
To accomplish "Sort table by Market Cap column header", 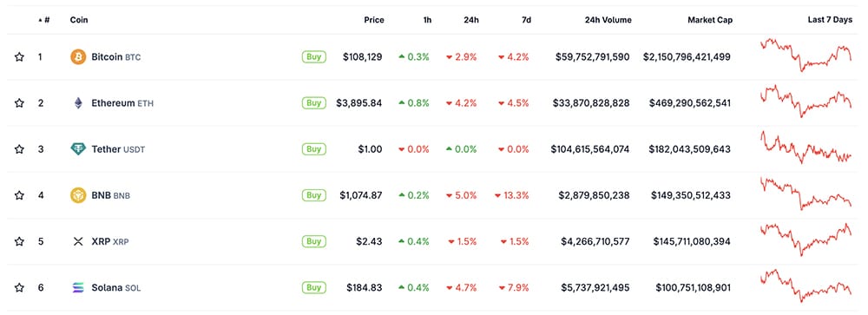I will pyautogui.click(x=710, y=20).
